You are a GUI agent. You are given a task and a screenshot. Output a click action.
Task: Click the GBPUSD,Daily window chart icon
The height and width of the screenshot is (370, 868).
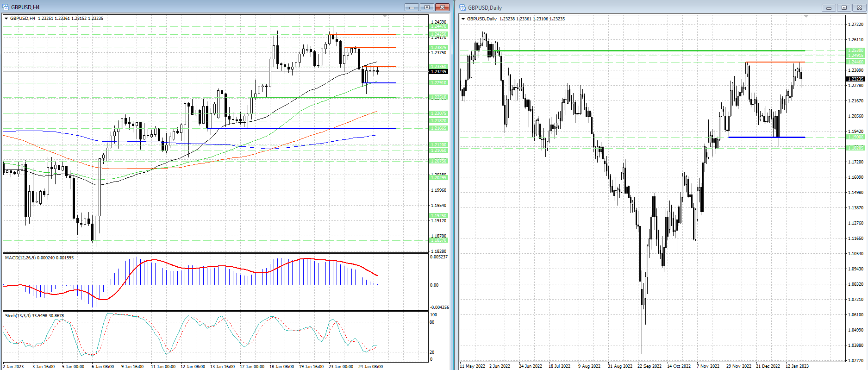click(462, 7)
